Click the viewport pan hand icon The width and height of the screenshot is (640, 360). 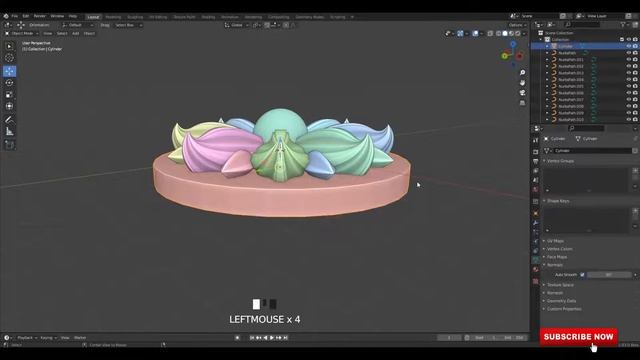pyautogui.click(x=522, y=83)
